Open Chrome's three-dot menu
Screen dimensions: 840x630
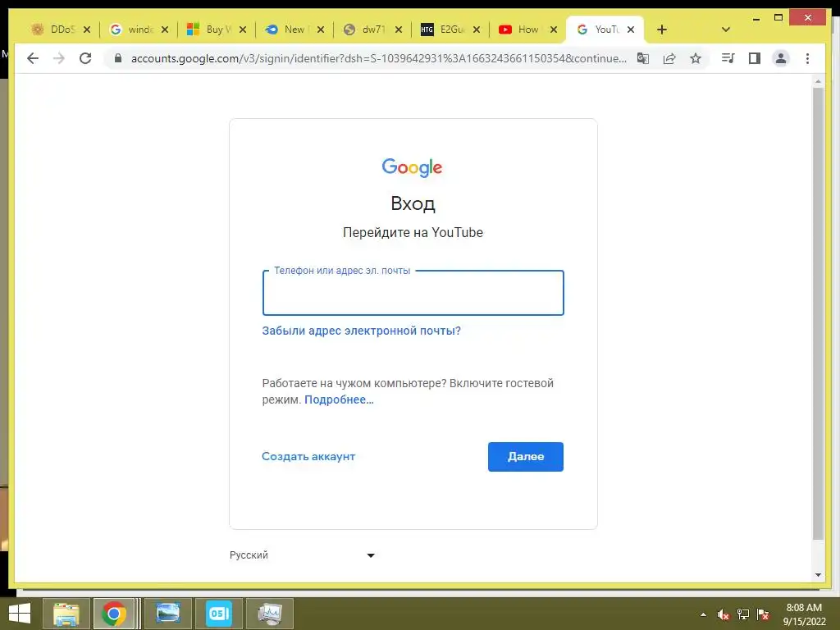pyautogui.click(x=807, y=58)
